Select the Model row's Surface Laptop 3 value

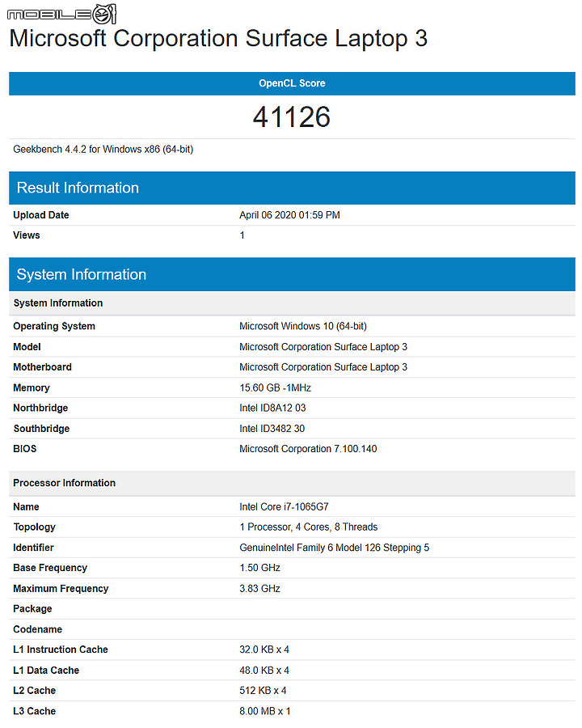(323, 347)
